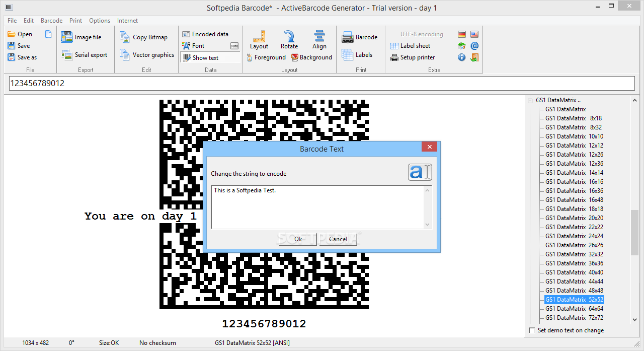Click the dialog text area scroll-down arrow
The height and width of the screenshot is (351, 644).
coord(428,225)
